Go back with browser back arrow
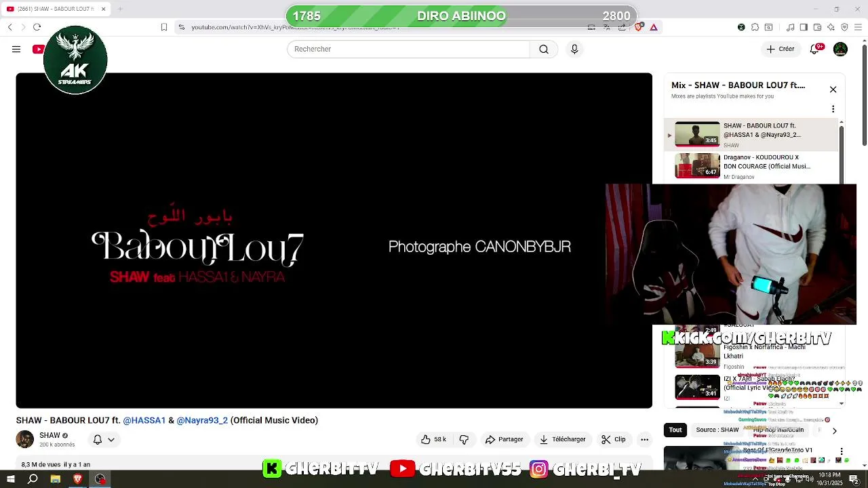The width and height of the screenshot is (868, 488). (x=10, y=27)
